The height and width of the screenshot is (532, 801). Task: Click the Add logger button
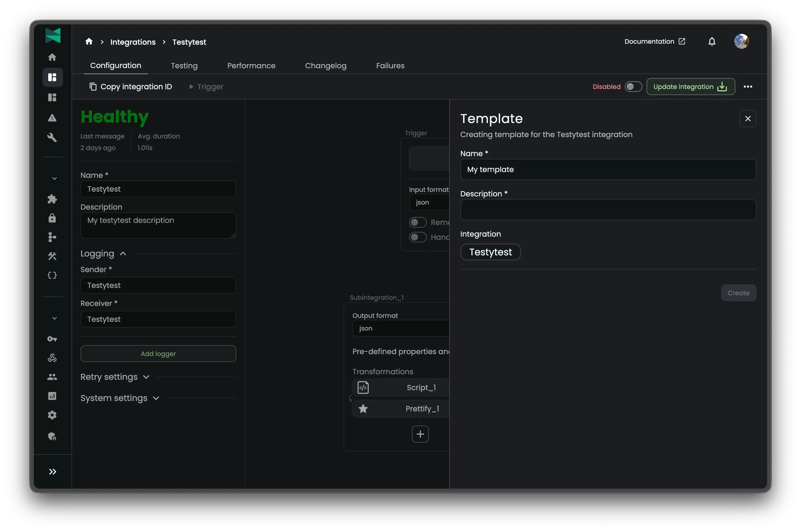158,354
